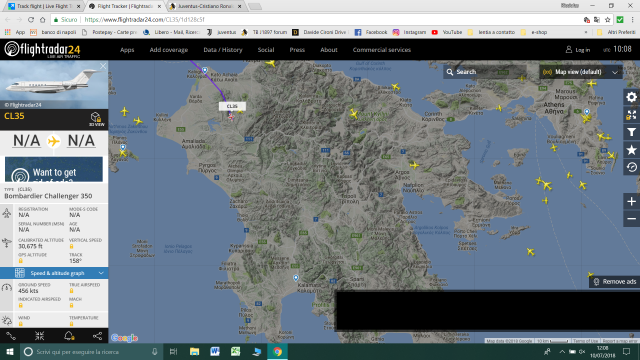Click the Remove ads button

pos(615,282)
